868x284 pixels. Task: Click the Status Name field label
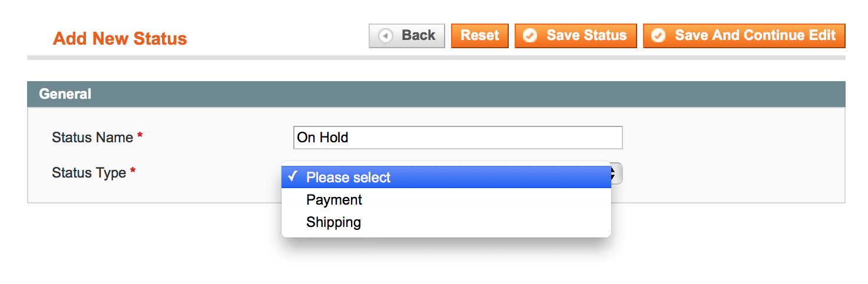coord(92,138)
